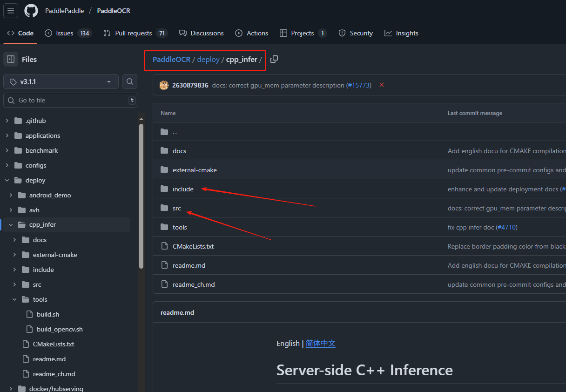Expand the applications folder chevron
Viewport: 566px width, 392px height.
7,135
